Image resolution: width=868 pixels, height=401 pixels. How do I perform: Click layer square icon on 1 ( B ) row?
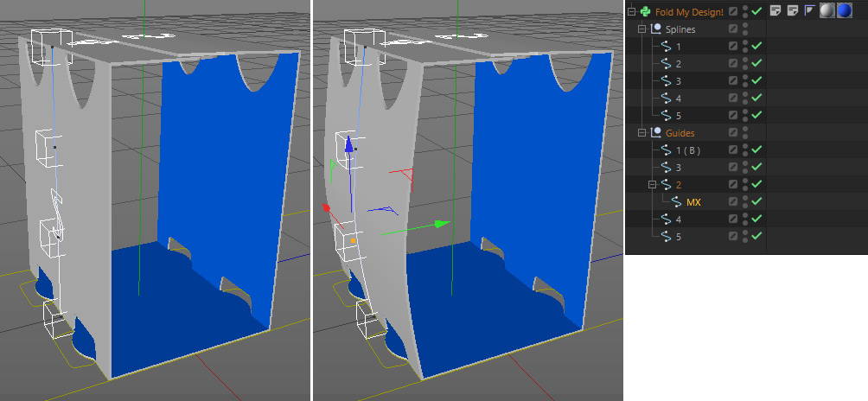click(733, 150)
